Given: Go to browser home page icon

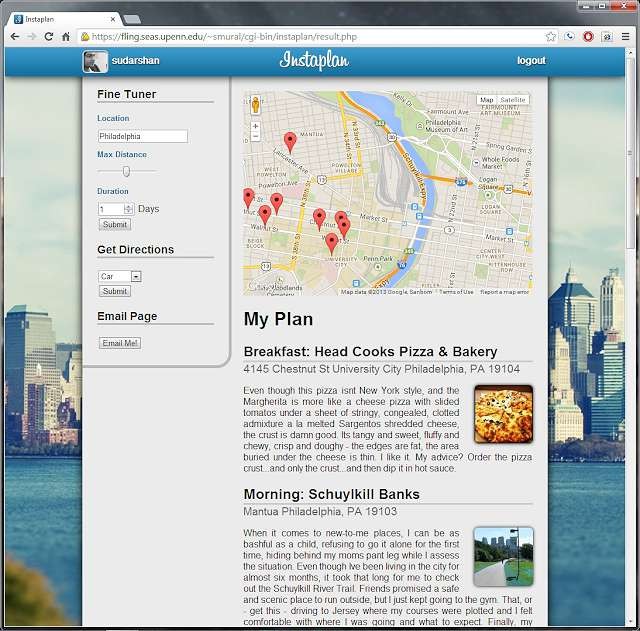Looking at the screenshot, I should pyautogui.click(x=66, y=37).
